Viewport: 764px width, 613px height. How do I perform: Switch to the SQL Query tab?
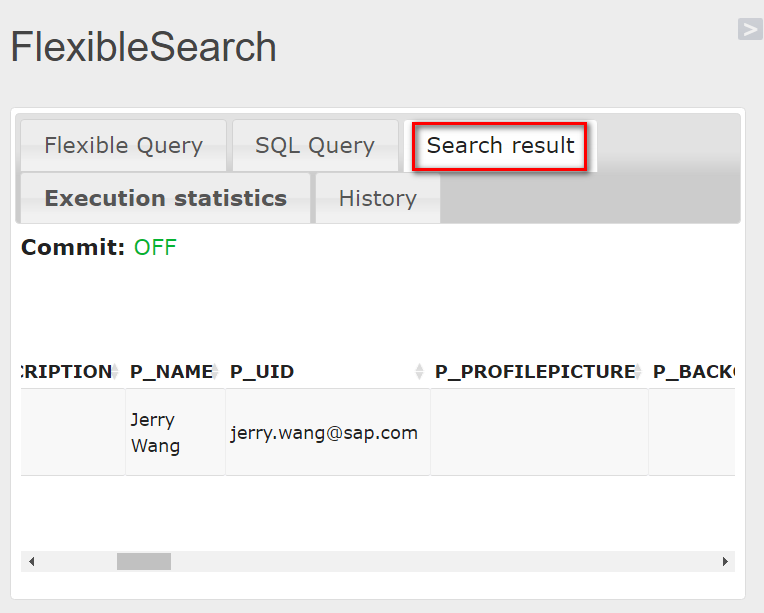coord(315,146)
